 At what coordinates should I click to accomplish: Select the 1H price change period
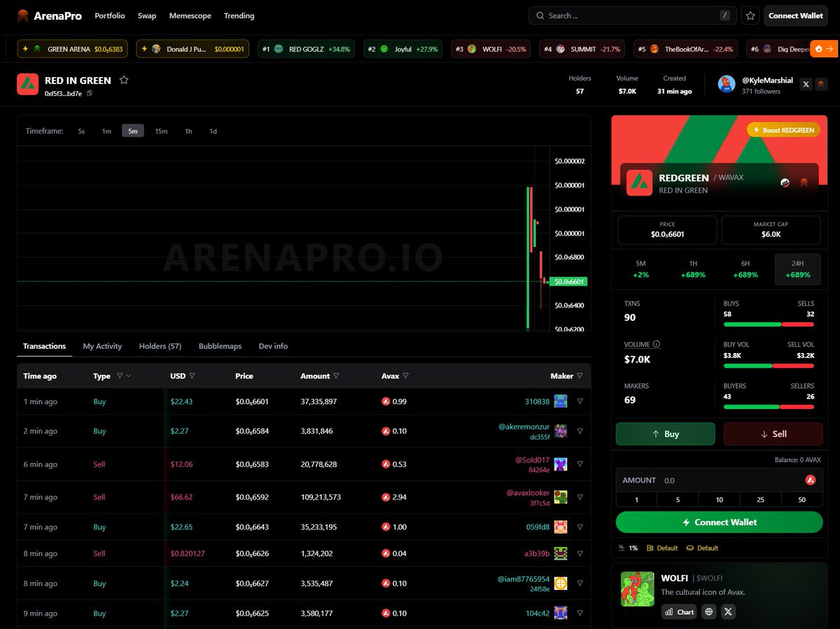click(693, 269)
